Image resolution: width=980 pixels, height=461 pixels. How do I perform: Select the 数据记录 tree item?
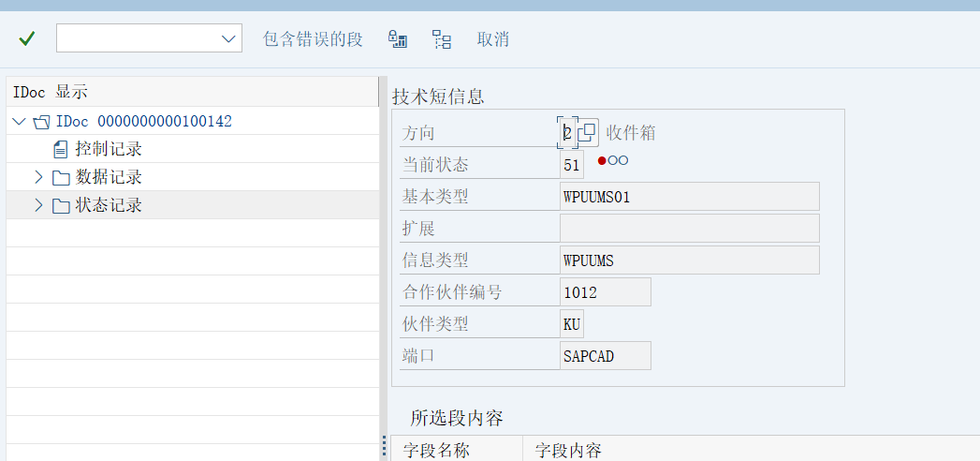[x=109, y=177]
